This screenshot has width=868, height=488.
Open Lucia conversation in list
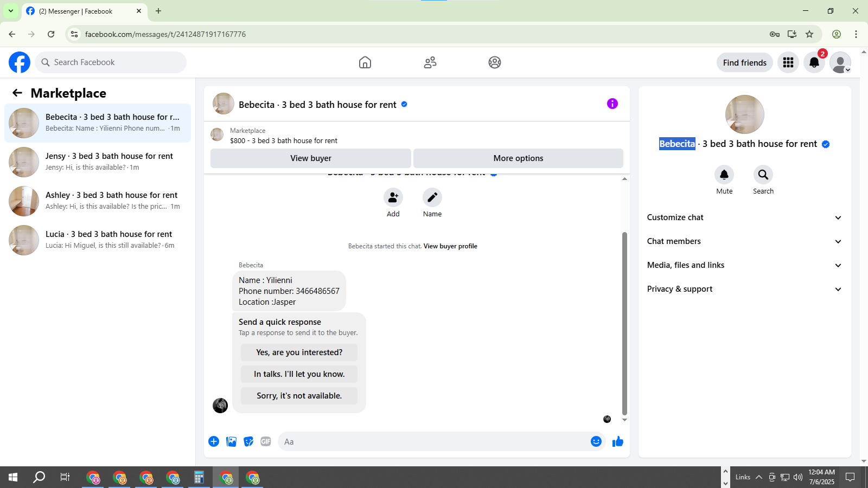98,240
